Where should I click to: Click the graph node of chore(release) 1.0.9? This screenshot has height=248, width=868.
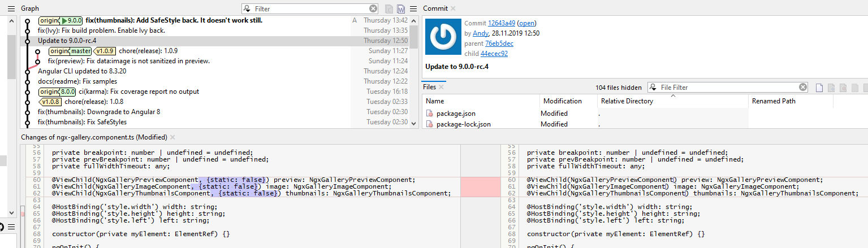38,51
